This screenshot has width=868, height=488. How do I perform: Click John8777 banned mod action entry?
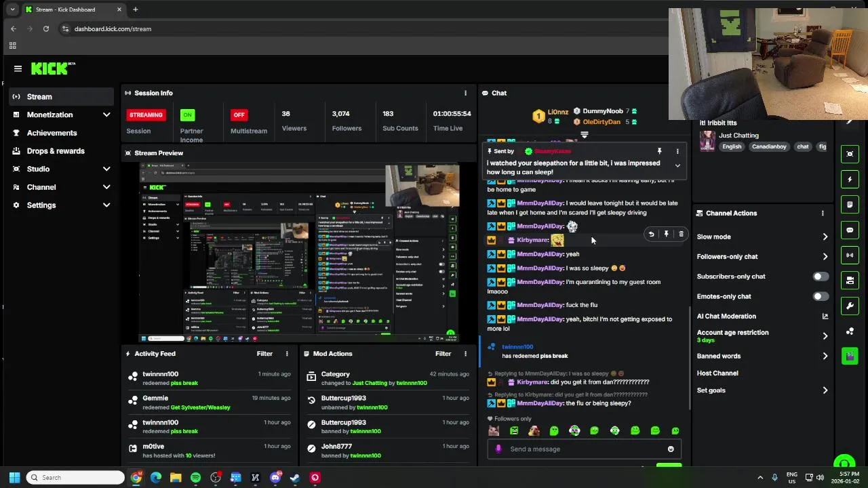point(389,451)
